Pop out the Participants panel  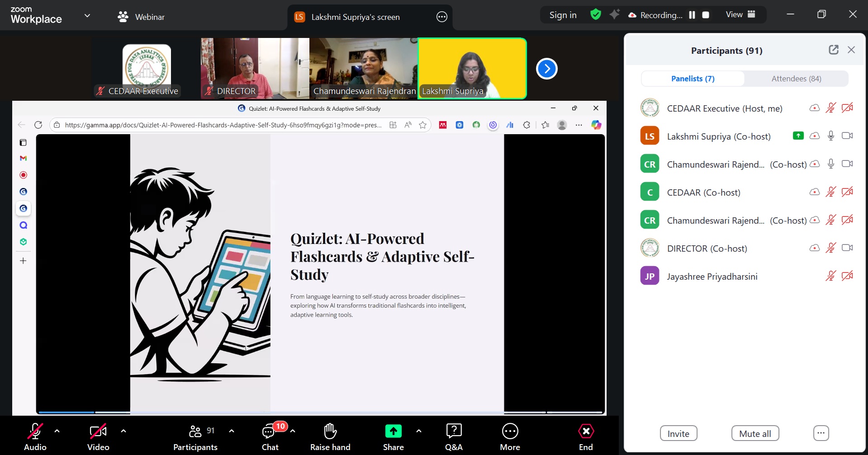tap(833, 50)
